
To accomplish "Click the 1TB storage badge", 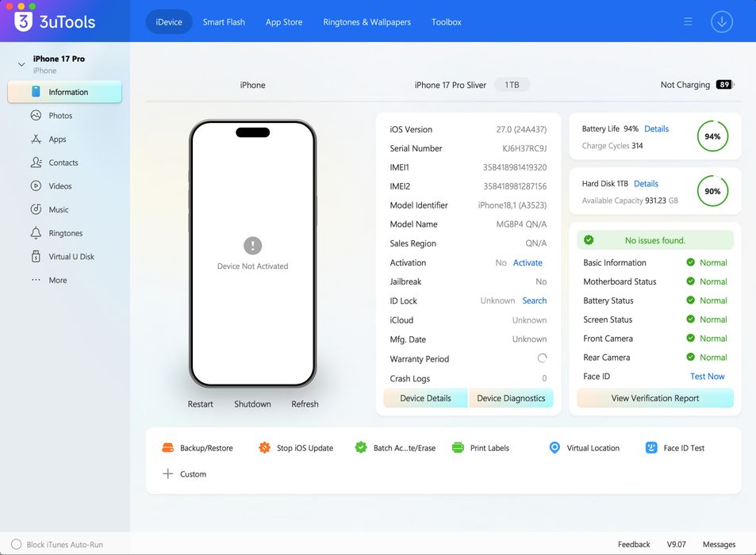I will pyautogui.click(x=512, y=85).
